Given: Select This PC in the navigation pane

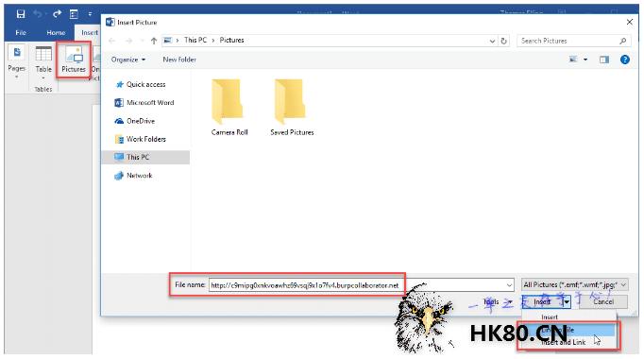Looking at the screenshot, I should pyautogui.click(x=145, y=157).
